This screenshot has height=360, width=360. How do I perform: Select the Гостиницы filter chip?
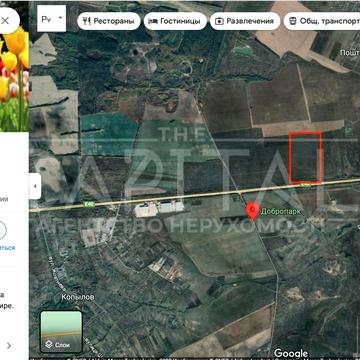(175, 21)
